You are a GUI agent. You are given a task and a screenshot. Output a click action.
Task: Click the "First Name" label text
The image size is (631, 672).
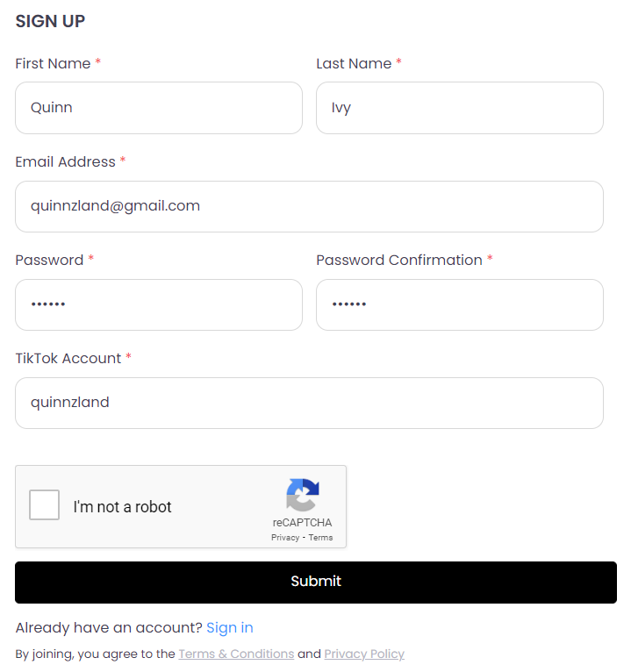[x=54, y=63]
